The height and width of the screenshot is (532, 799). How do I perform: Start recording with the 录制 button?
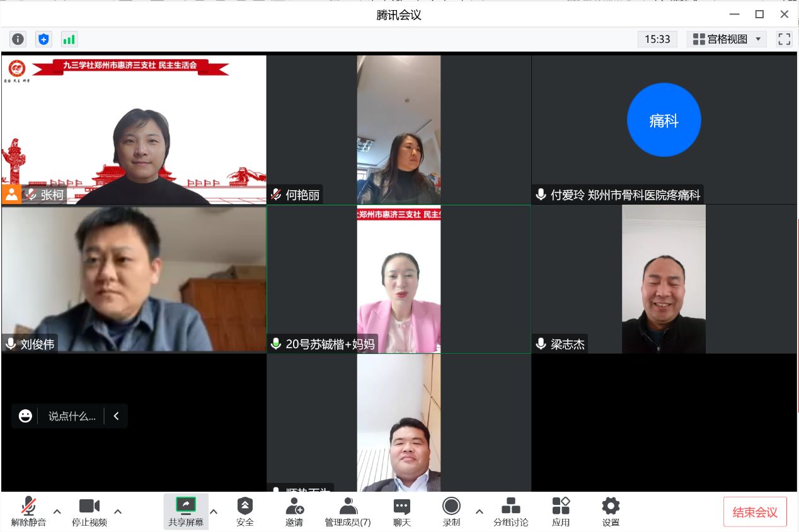(x=451, y=511)
